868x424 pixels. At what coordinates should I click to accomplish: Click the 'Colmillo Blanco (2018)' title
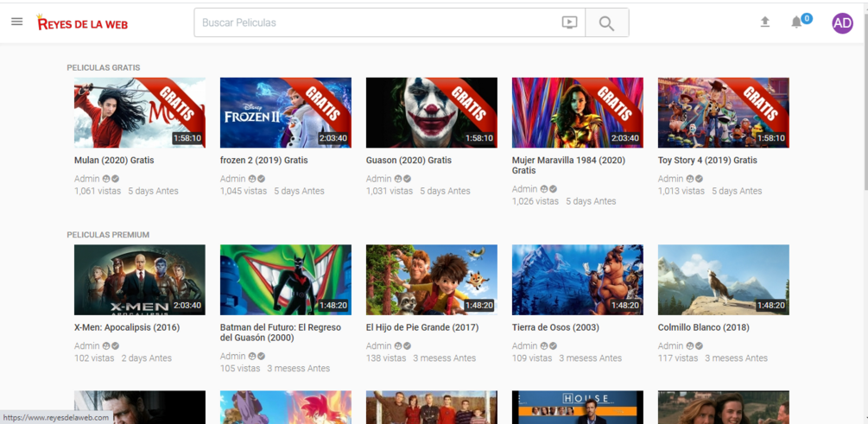click(703, 327)
